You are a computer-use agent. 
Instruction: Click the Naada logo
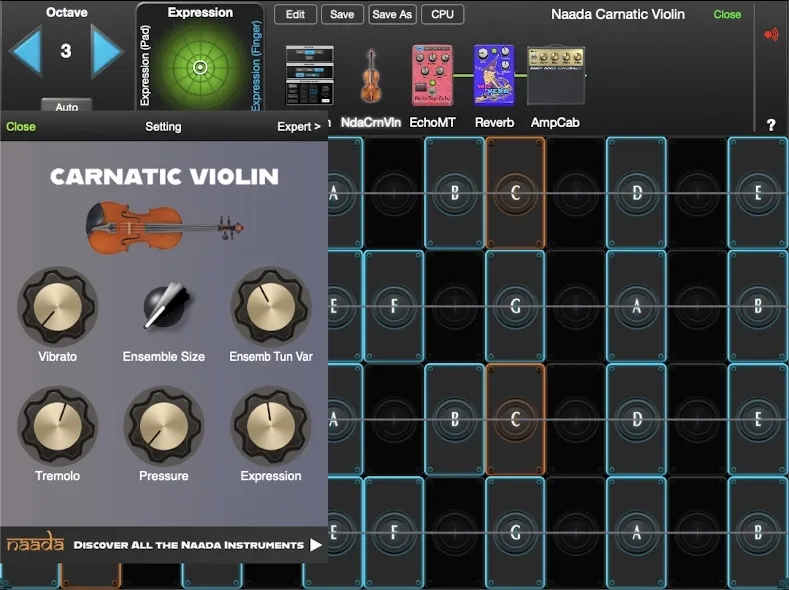point(35,544)
